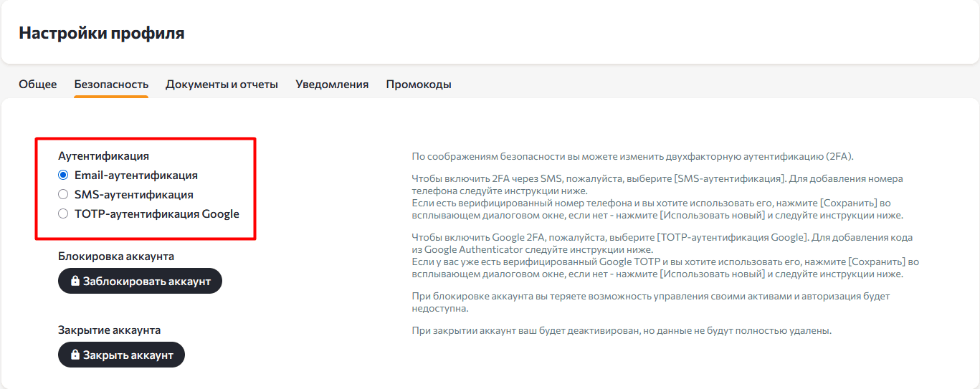Choose the TOTP-аутентификация Google radio button
Image resolution: width=980 pixels, height=389 pixels.
pos(63,213)
